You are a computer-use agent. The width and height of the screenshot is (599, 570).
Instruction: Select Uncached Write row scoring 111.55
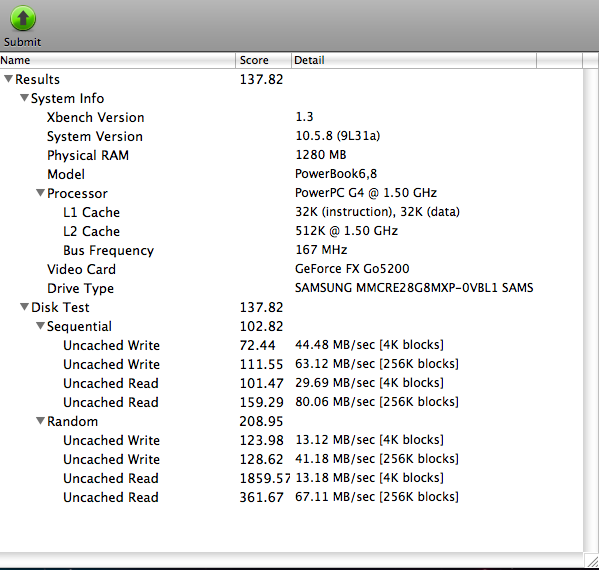291,364
